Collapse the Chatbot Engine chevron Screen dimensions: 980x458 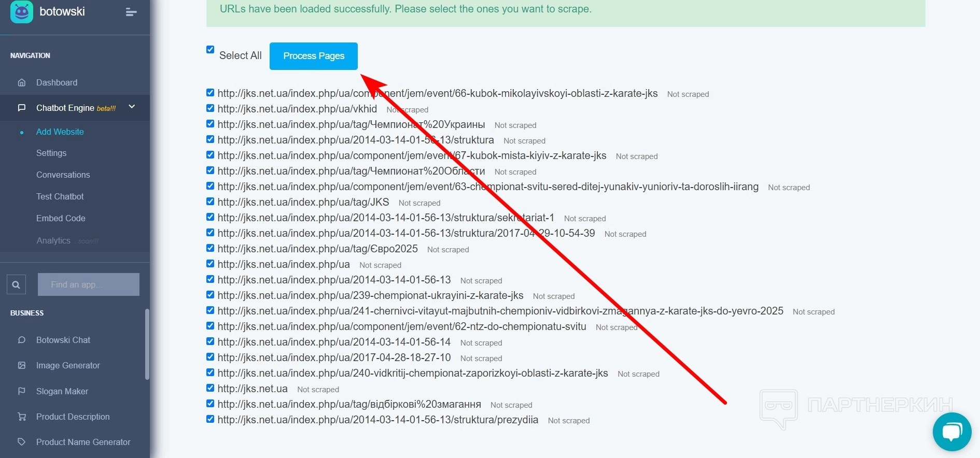click(x=132, y=107)
